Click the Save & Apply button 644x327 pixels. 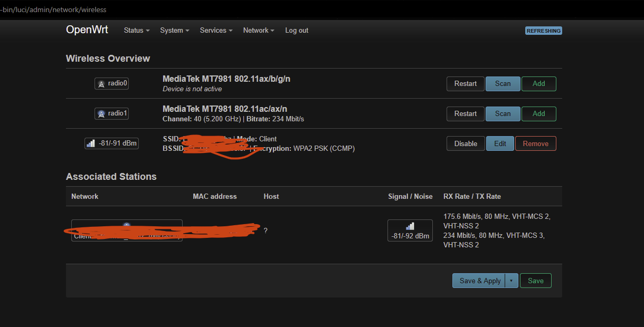click(479, 281)
